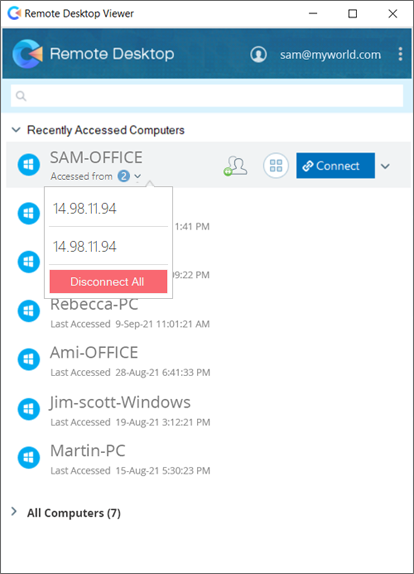Click the grid dashboard icon for SAM-OFFICE
The width and height of the screenshot is (414, 574).
[x=276, y=165]
